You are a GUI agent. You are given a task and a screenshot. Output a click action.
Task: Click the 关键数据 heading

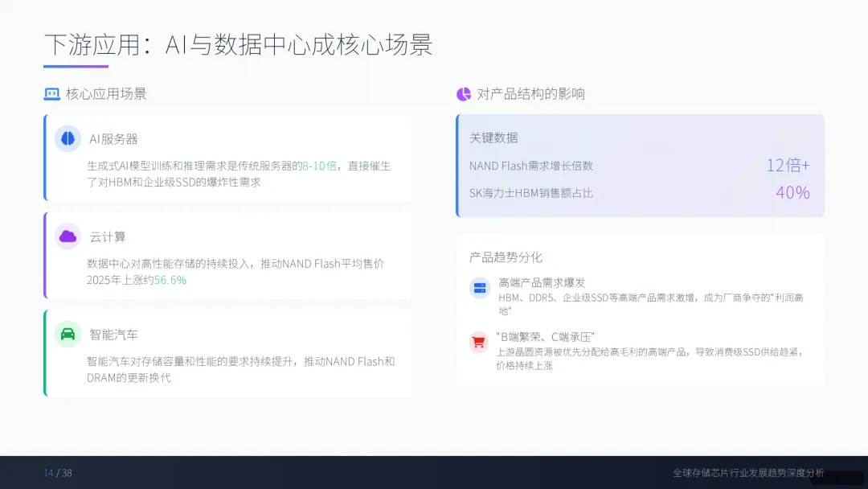493,138
